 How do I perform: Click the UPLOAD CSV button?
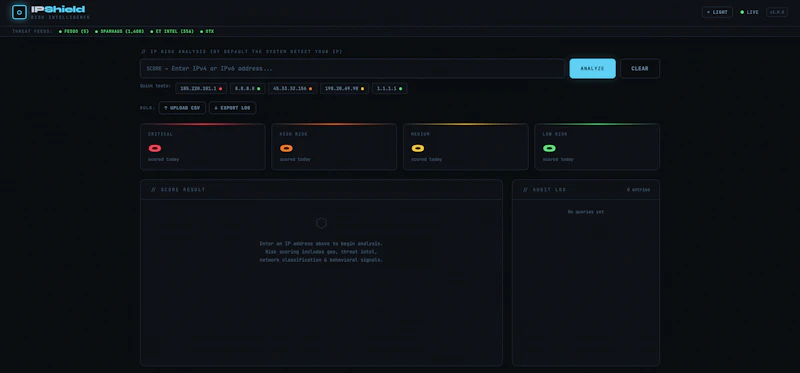[x=182, y=108]
